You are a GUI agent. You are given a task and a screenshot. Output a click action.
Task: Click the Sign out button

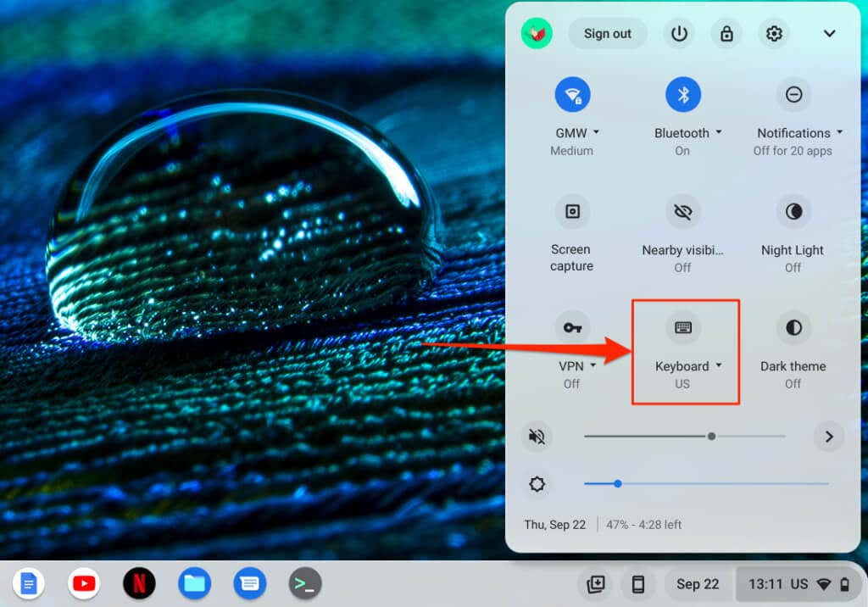(x=607, y=34)
